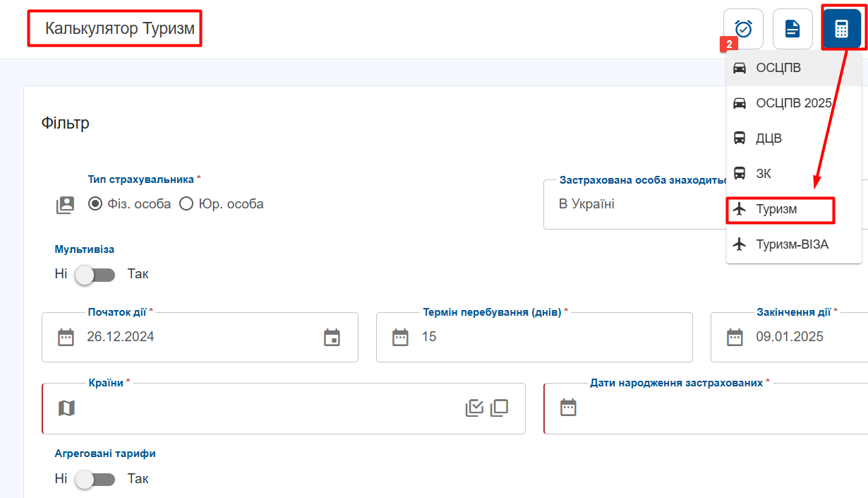Toggle the Мультивіза switch
The height and width of the screenshot is (498, 868).
point(95,274)
